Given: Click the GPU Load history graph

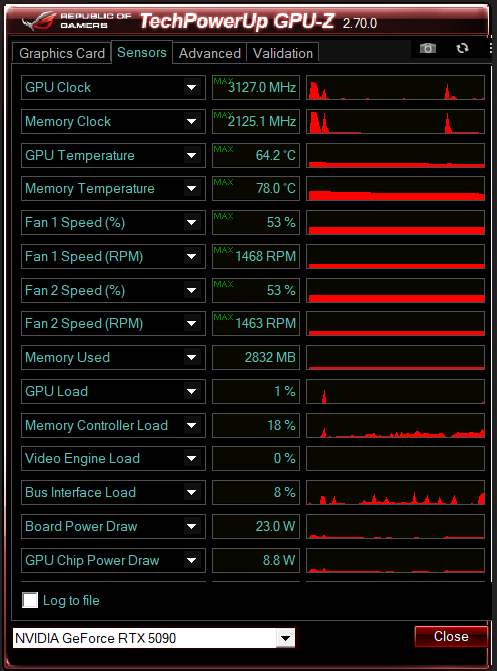Looking at the screenshot, I should point(396,391).
